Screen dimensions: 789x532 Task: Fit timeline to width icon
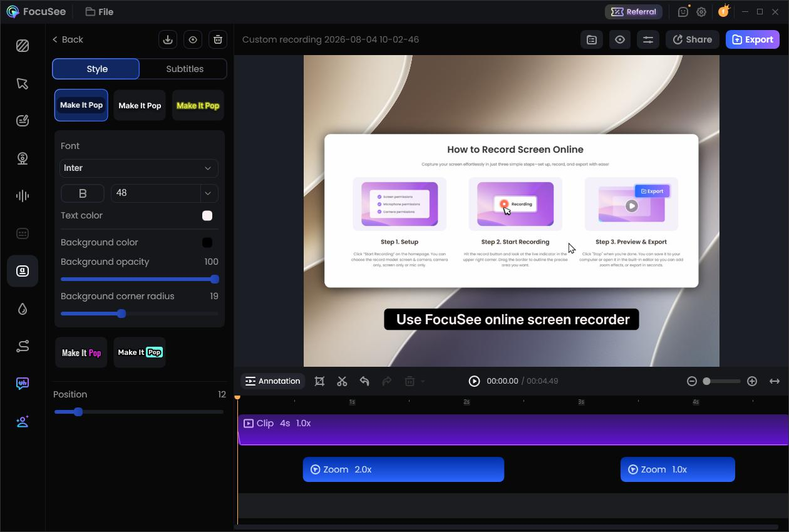click(775, 381)
